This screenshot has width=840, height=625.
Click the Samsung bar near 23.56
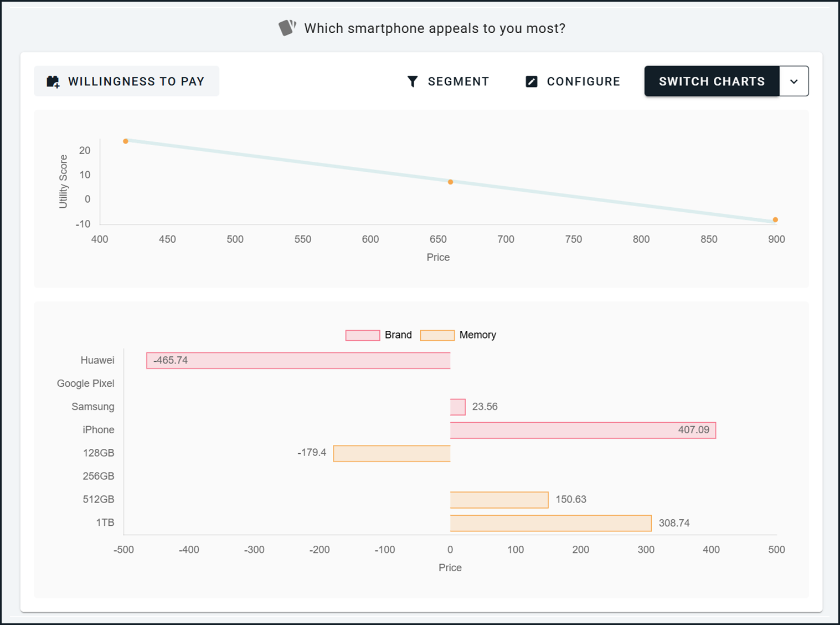[x=458, y=407]
